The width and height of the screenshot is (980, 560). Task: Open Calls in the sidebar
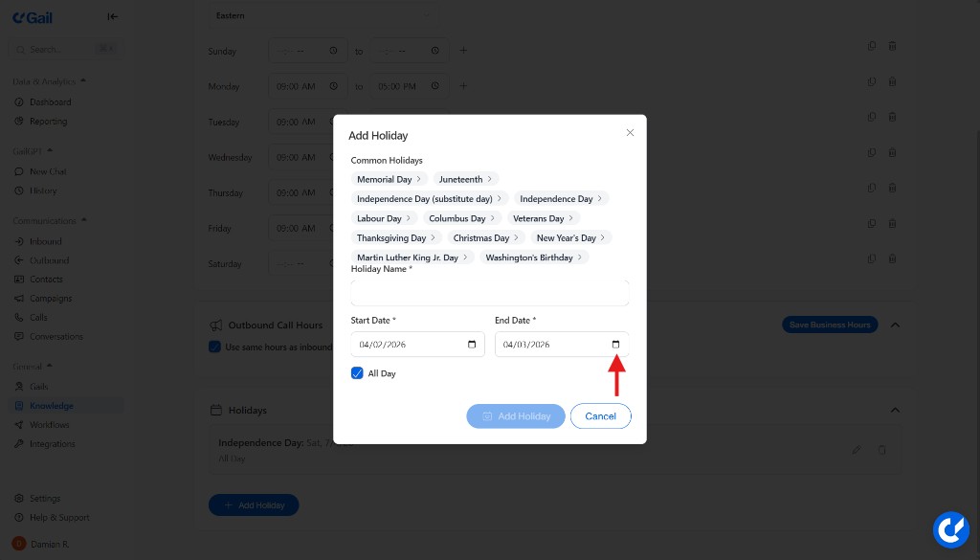38,318
